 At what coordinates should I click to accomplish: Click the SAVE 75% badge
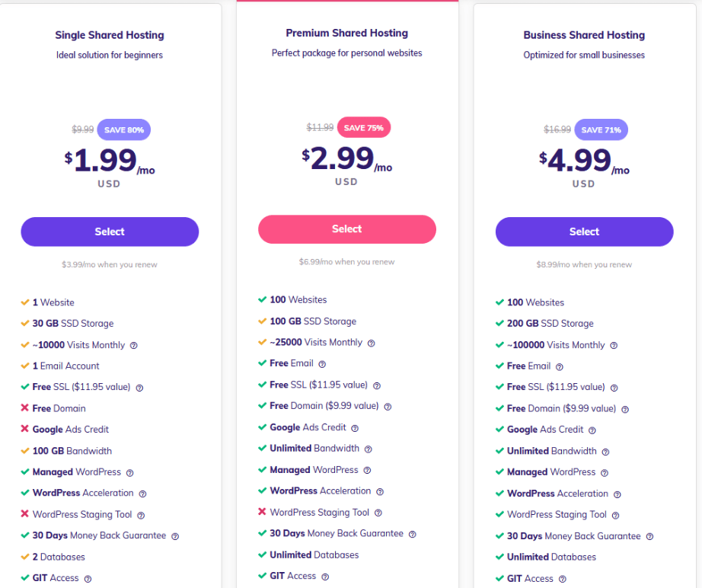click(x=363, y=128)
